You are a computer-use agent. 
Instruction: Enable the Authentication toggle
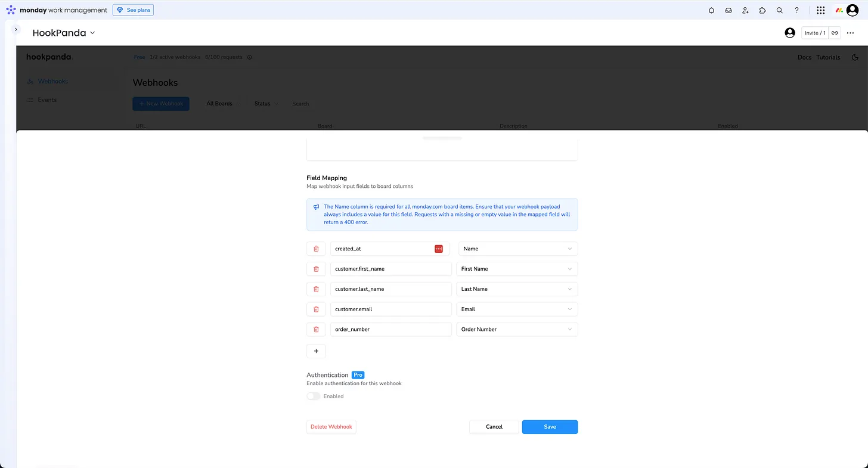coord(314,396)
